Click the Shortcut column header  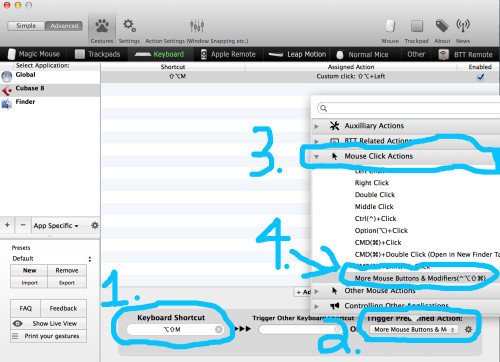(173, 67)
